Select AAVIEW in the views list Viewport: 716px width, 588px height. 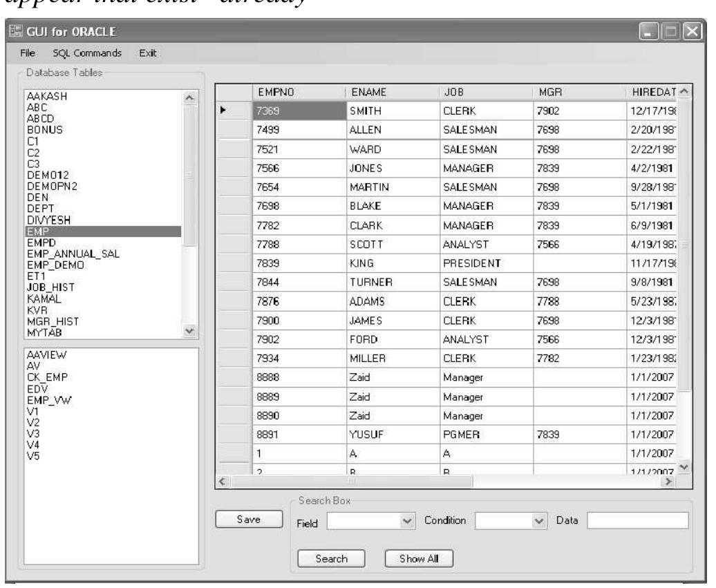click(x=46, y=354)
